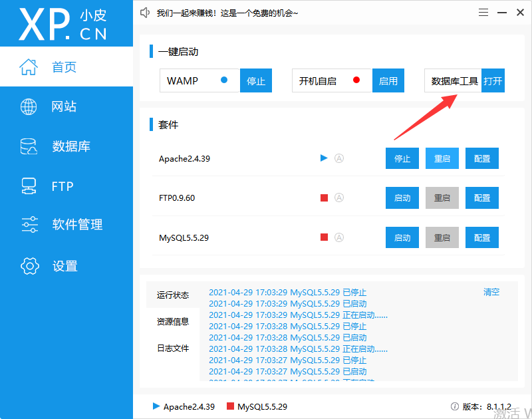Click the globe website icon
Screen dimensions: 532x419
(29, 106)
